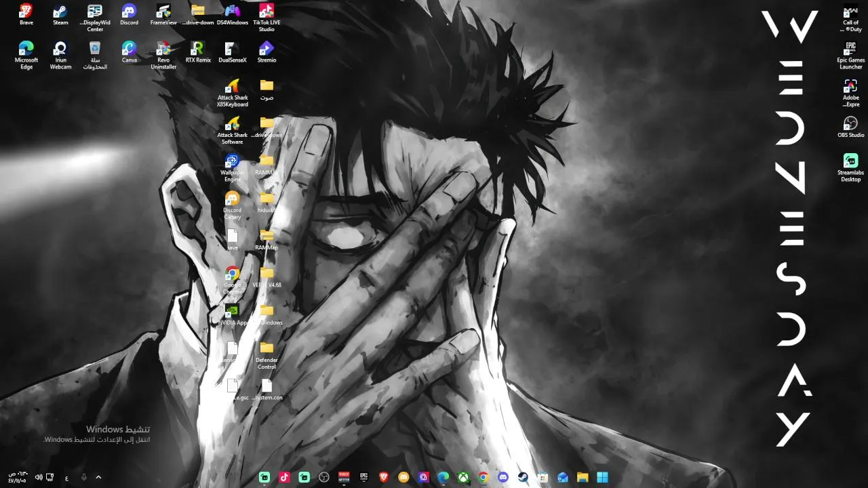The height and width of the screenshot is (488, 868).
Task: Open the Brave desktop shortcut
Action: [26, 15]
